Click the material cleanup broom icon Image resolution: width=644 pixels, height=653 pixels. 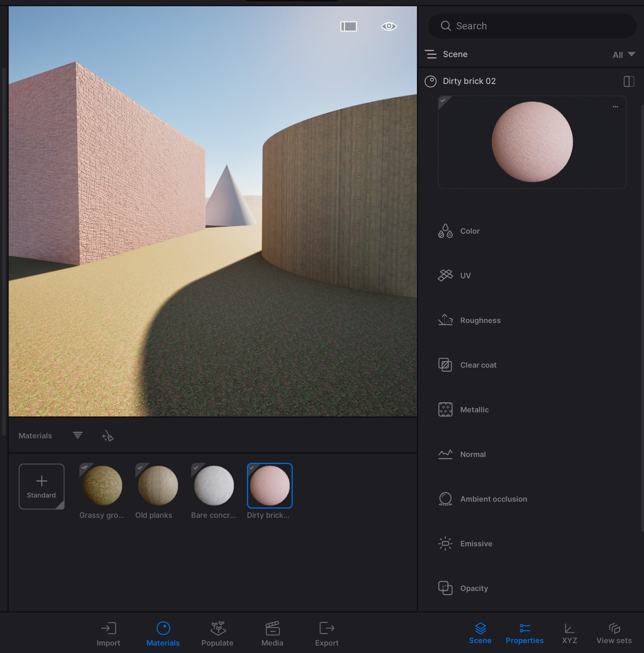[x=108, y=436]
